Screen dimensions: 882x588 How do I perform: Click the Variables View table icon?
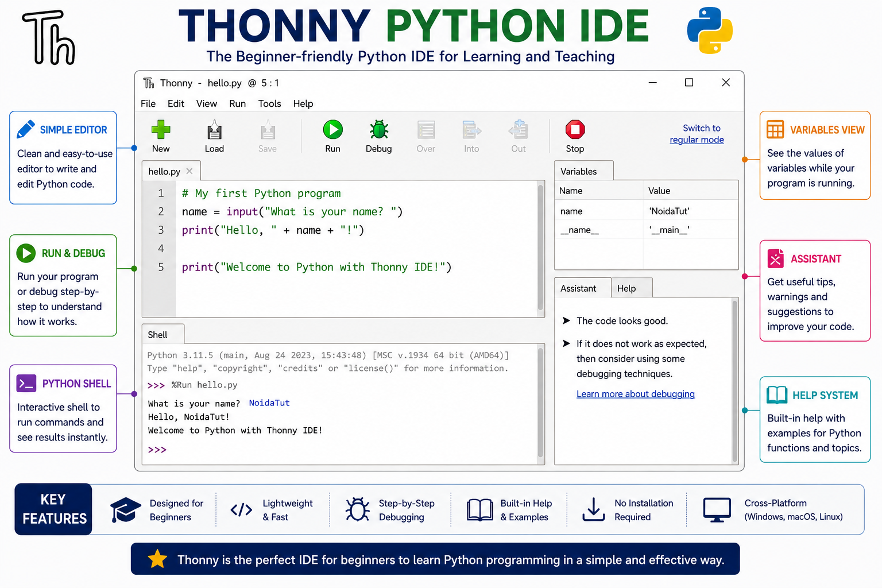tap(775, 129)
